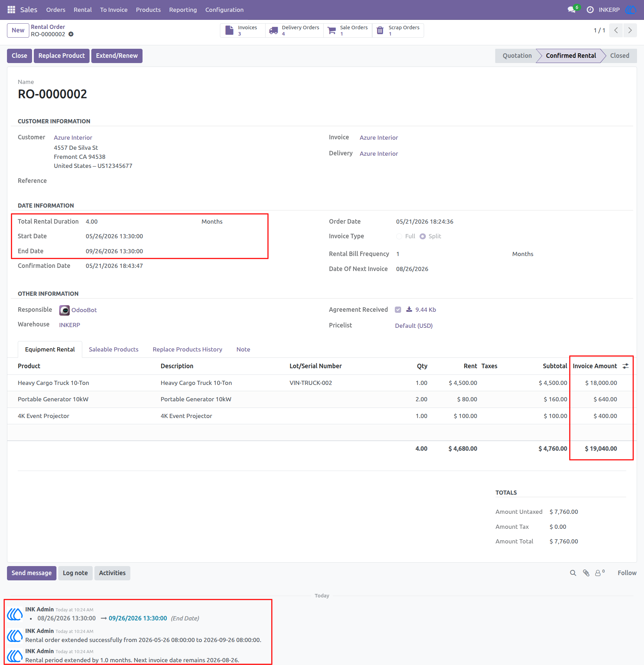Switch to Replace Products History tab
The image size is (644, 665).
click(x=187, y=349)
